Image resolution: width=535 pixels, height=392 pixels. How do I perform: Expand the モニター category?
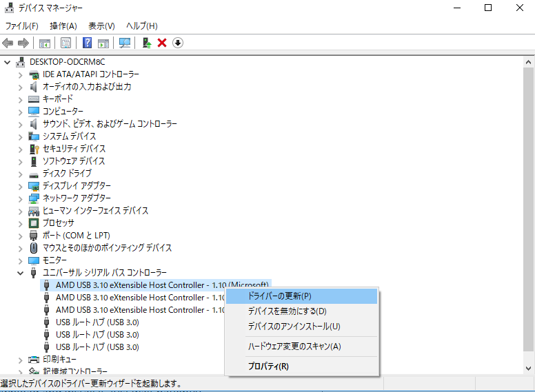[x=21, y=261]
